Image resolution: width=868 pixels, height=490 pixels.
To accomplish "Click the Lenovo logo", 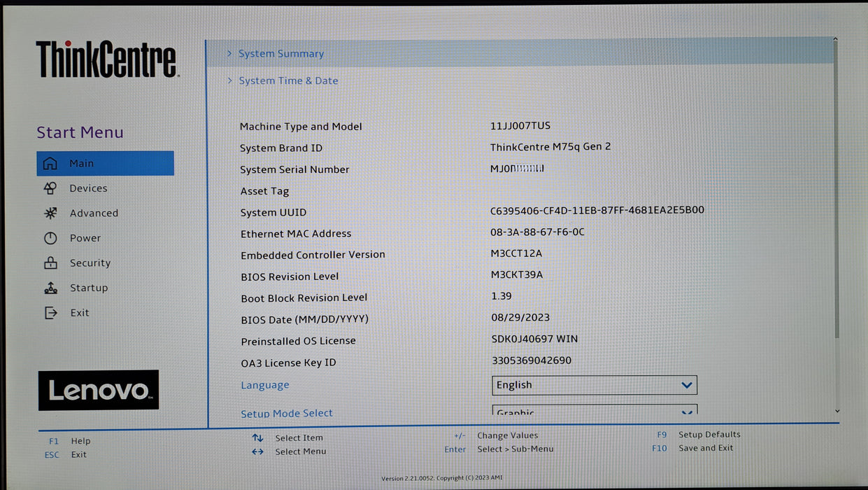I will click(x=99, y=390).
